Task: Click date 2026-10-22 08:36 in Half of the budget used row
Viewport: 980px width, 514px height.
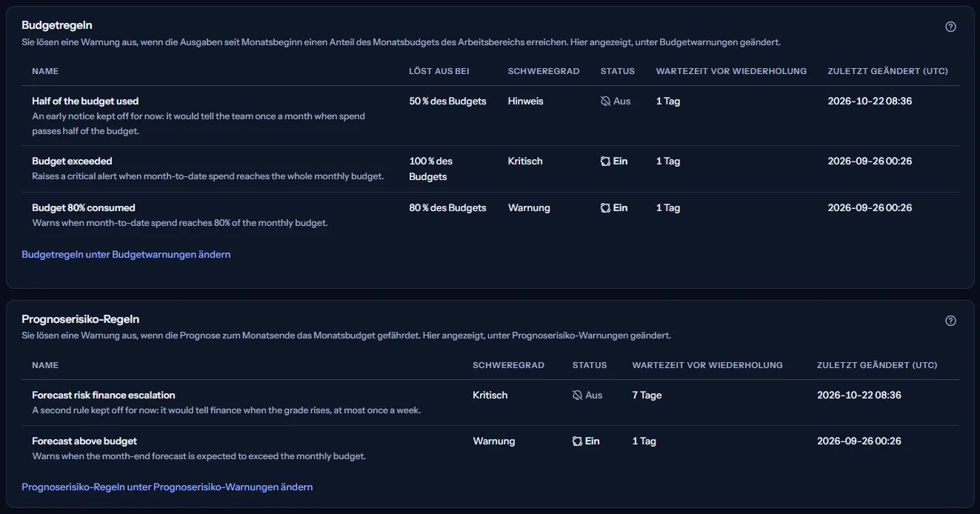Action: 870,101
